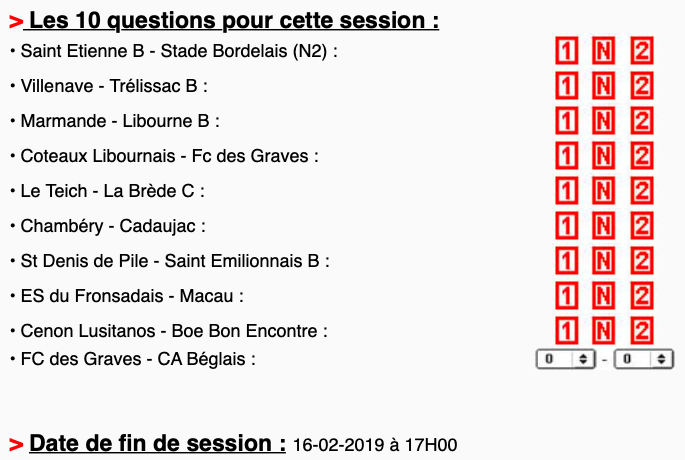Pick N for Le Teich - La Brède C
Image resolution: width=685 pixels, height=460 pixels.
coord(604,191)
